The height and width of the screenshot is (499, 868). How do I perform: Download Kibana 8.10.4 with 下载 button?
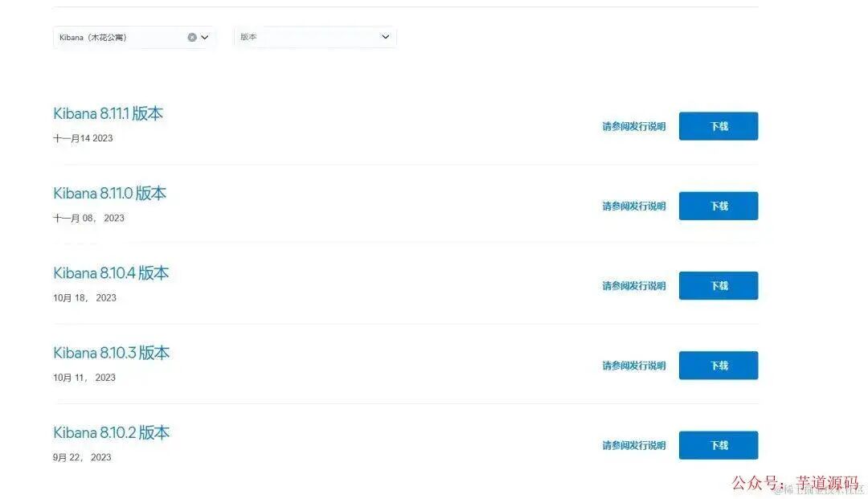[719, 285]
